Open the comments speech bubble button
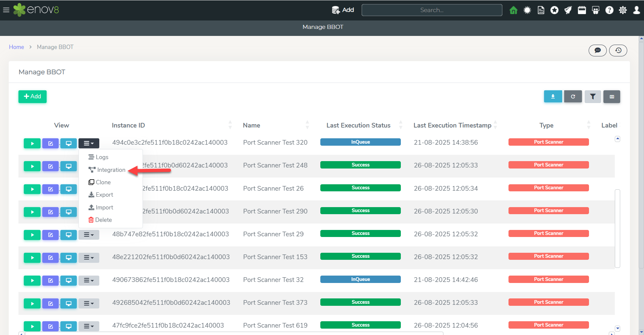Image resolution: width=644 pixels, height=335 pixels. [x=597, y=50]
